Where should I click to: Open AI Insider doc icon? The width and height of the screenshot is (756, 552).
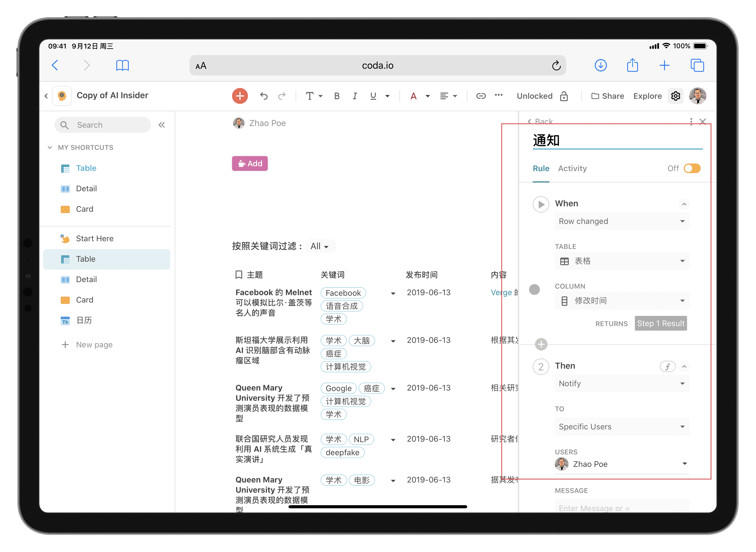click(x=62, y=96)
